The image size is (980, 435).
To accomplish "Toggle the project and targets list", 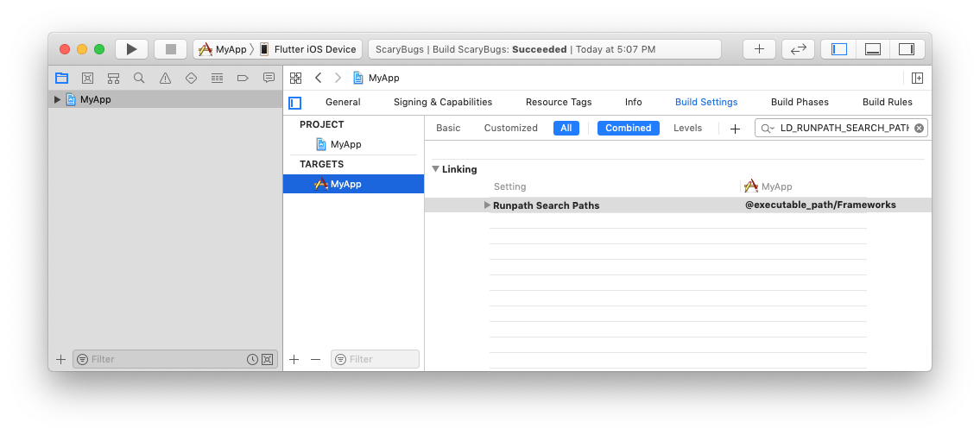I will 295,103.
